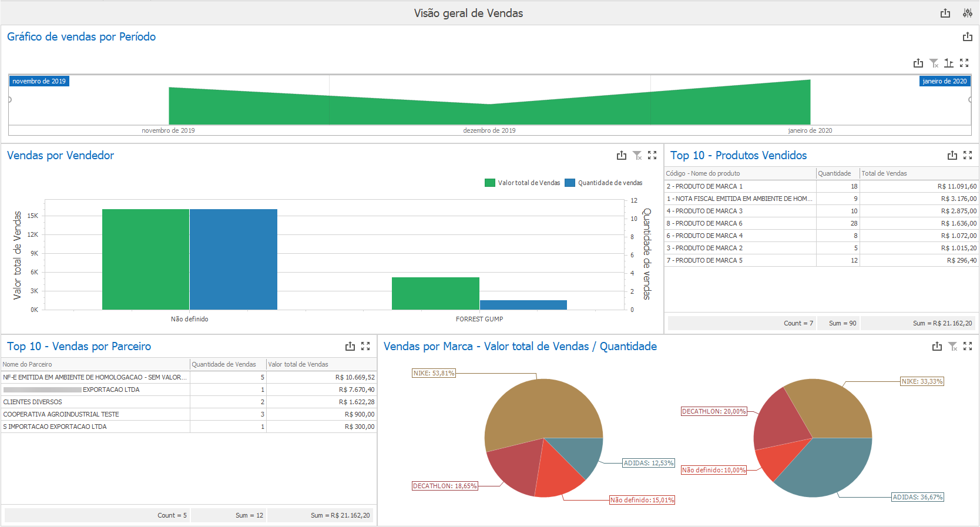Select row 8 - PRODUTO DE MARCA 6
The image size is (980, 527).
[821, 223]
